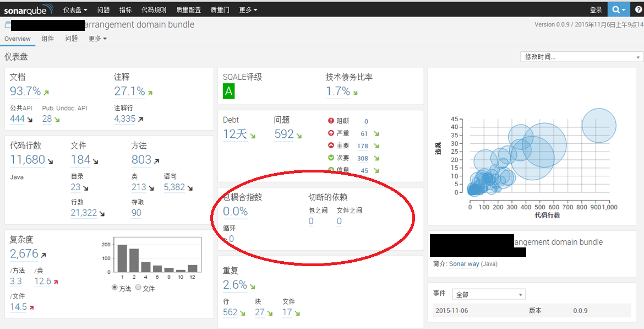Click the SonarQube logo
644x329 pixels.
(29, 9)
